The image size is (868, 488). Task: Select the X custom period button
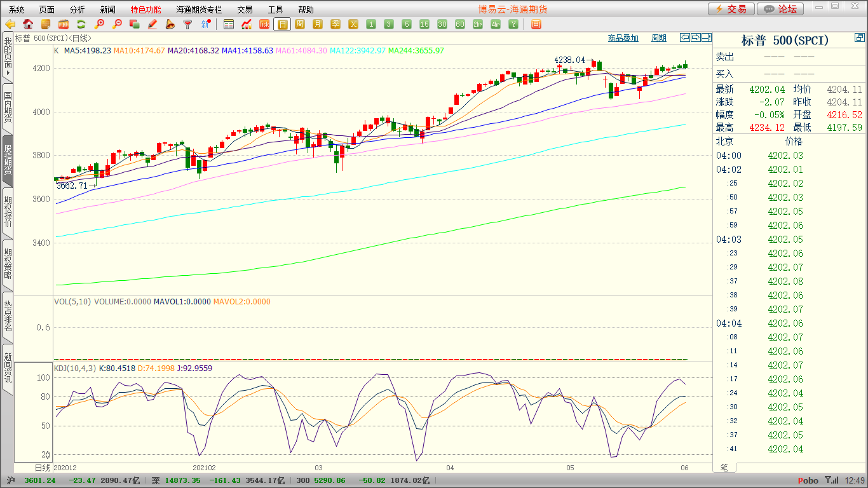click(353, 24)
